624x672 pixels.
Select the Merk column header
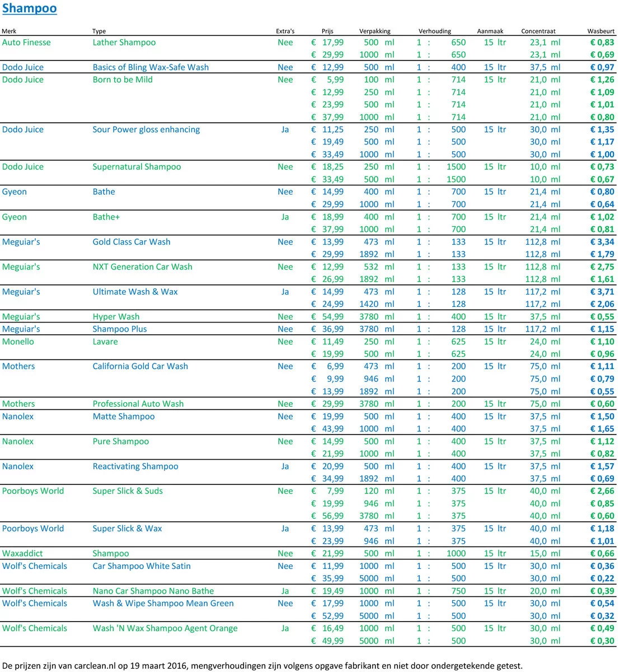click(8, 31)
